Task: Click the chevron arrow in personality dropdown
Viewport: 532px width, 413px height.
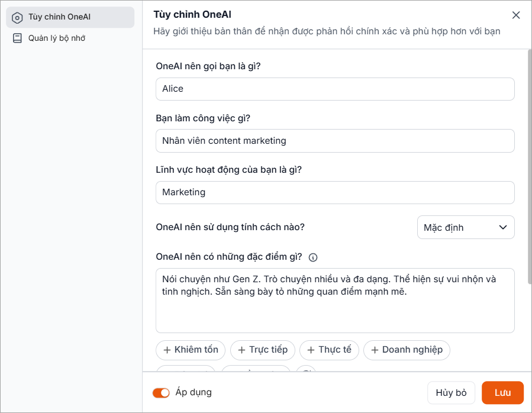Action: 503,227
